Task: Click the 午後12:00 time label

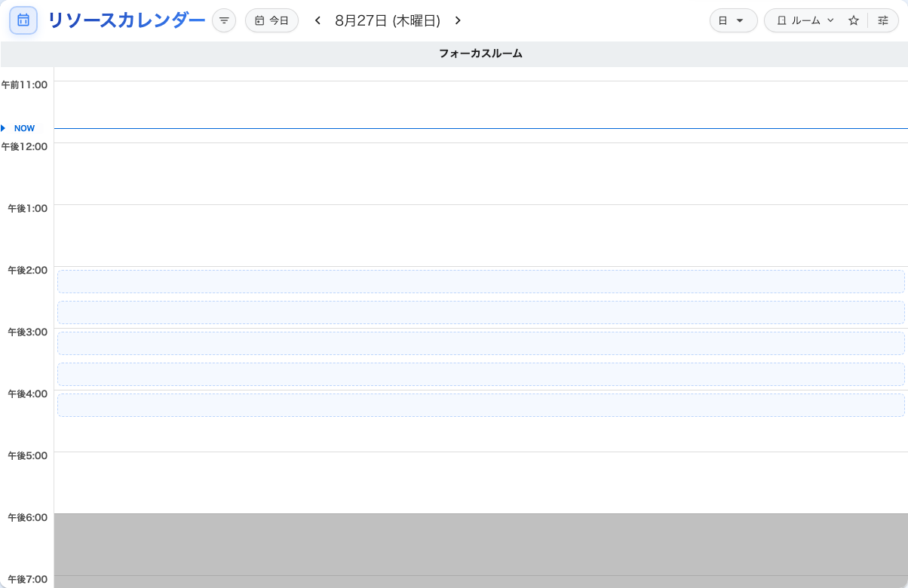Action: (24, 146)
